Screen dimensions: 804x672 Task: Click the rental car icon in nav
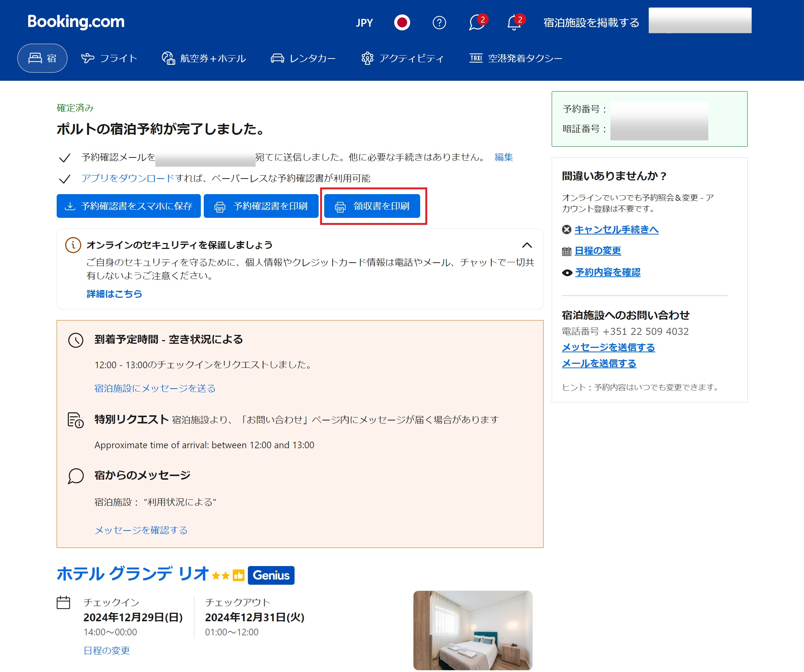pyautogui.click(x=278, y=58)
